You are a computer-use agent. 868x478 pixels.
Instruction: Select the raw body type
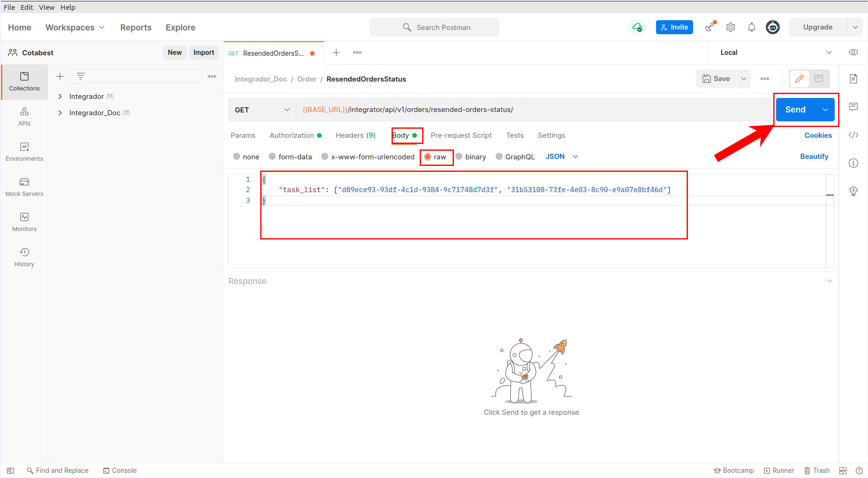coord(428,157)
